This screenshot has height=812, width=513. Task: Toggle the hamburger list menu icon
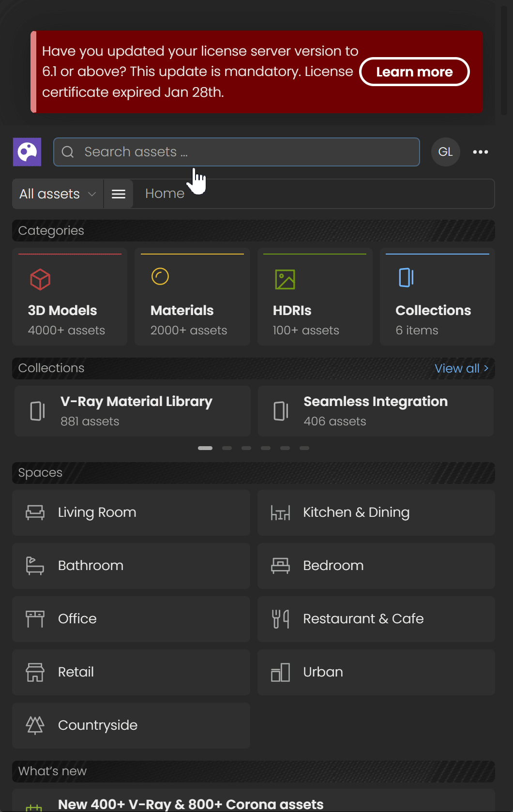(119, 194)
